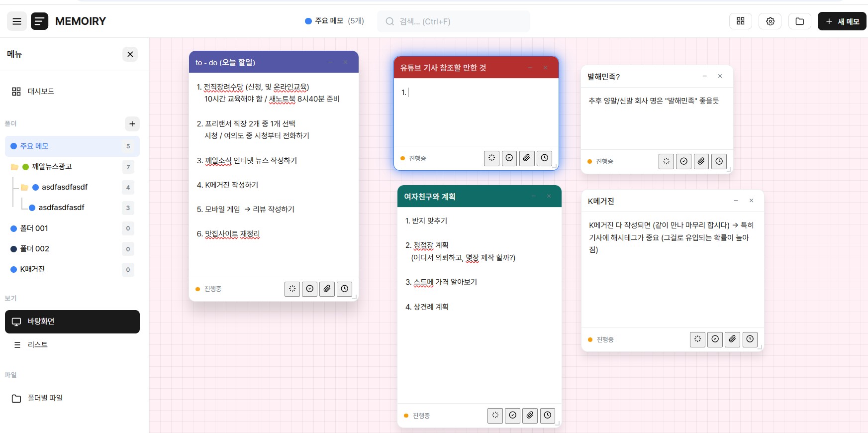868x433 pixels.
Task: Minimize the K메거진 memo card
Action: pos(736,201)
